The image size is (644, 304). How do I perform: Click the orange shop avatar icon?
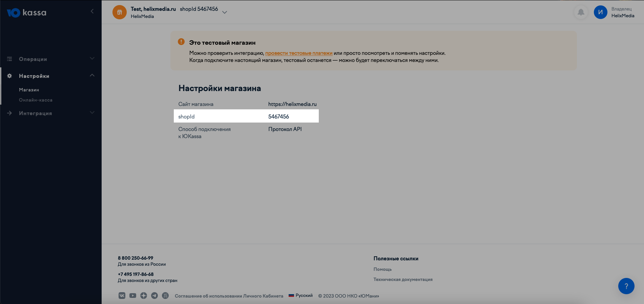[120, 12]
